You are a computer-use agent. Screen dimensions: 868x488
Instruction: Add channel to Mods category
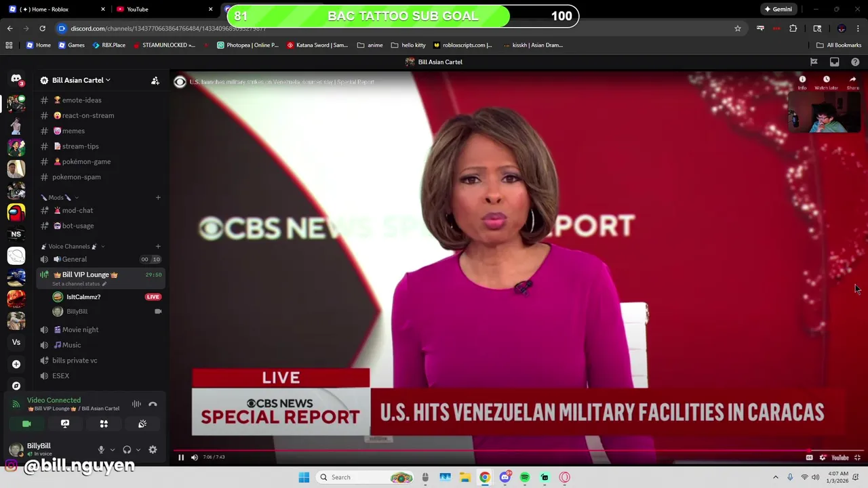[x=158, y=197]
